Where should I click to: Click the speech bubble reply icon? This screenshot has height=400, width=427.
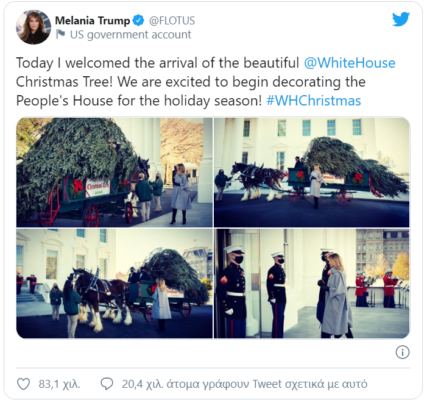point(107,384)
